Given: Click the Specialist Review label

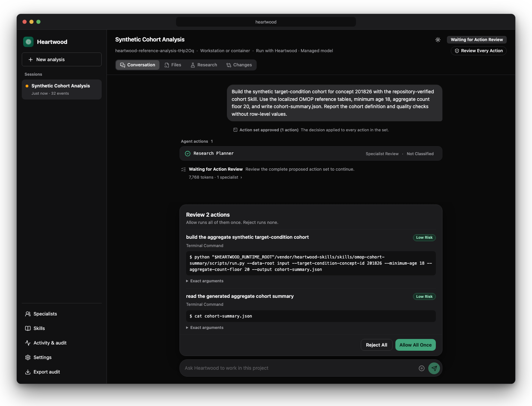Looking at the screenshot, I should 382,154.
